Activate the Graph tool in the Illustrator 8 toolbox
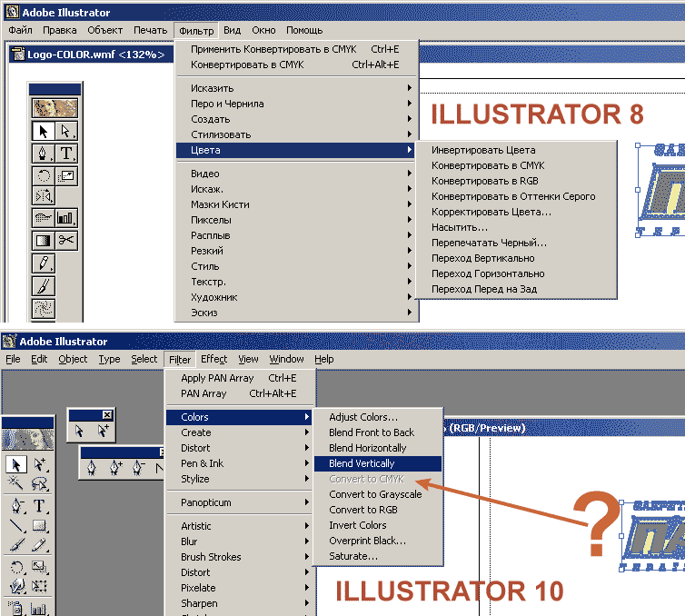685x616 pixels. [x=66, y=217]
